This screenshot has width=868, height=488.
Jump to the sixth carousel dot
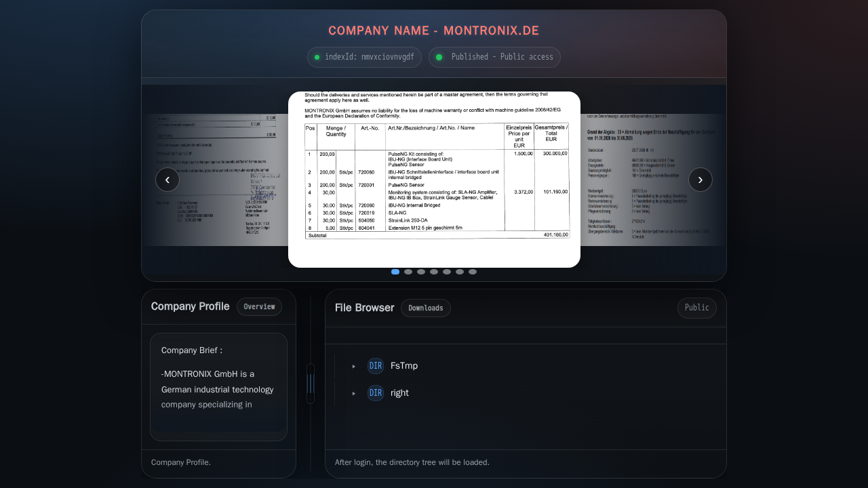tap(460, 272)
